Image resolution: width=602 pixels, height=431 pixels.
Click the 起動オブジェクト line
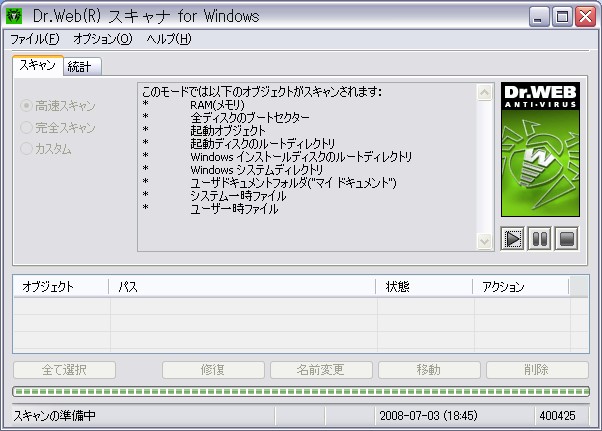click(x=228, y=130)
